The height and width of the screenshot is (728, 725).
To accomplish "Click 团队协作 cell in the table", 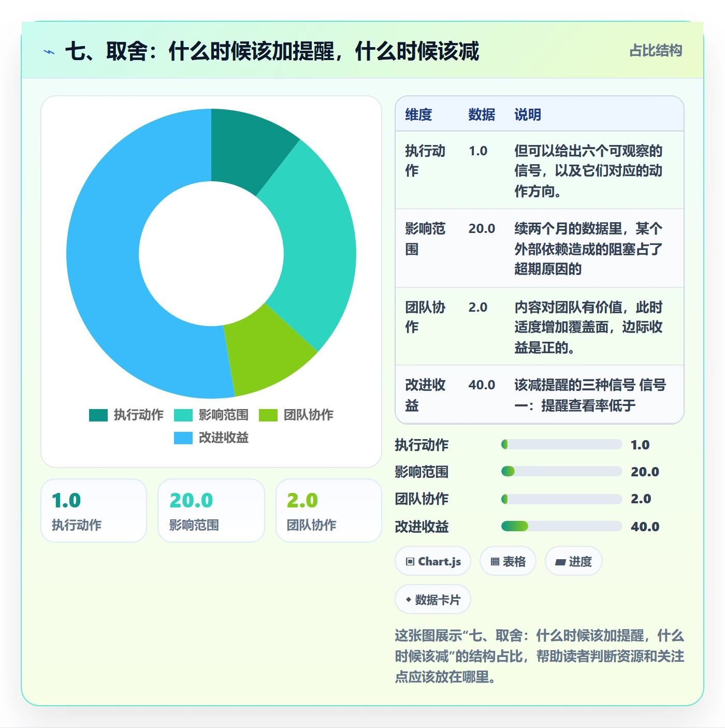I will [x=425, y=317].
